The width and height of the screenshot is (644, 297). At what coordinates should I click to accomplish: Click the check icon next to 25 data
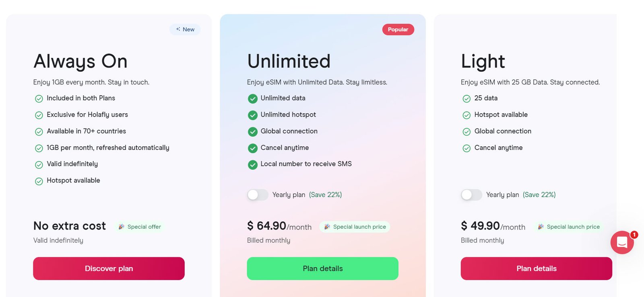pyautogui.click(x=466, y=98)
